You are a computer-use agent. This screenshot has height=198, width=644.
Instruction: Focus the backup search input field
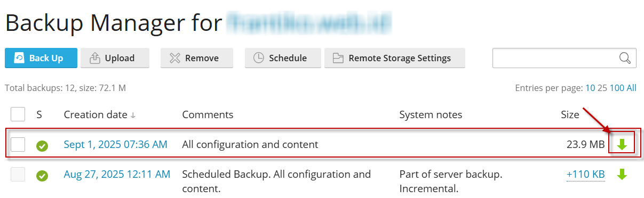(555, 58)
